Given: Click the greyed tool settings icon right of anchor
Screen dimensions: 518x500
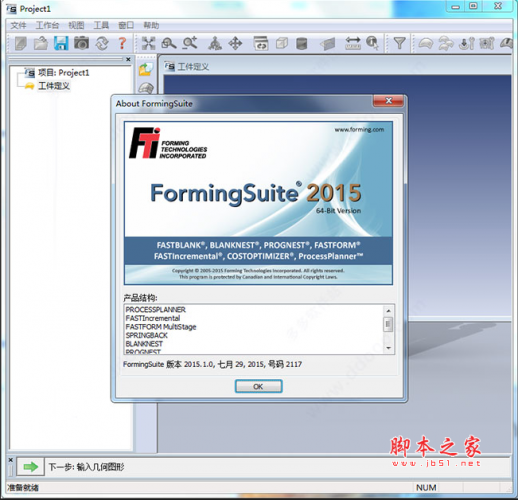Looking at the screenshot, I should pyautogui.click(x=487, y=44).
